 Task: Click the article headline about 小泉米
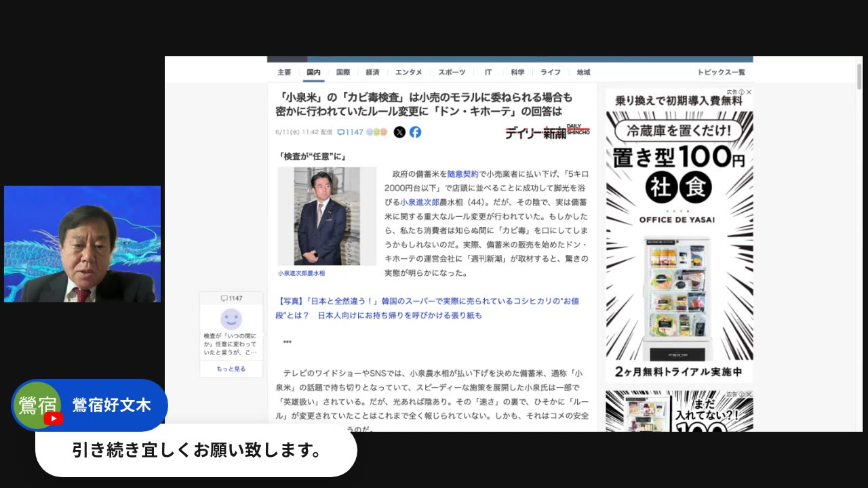pyautogui.click(x=426, y=104)
